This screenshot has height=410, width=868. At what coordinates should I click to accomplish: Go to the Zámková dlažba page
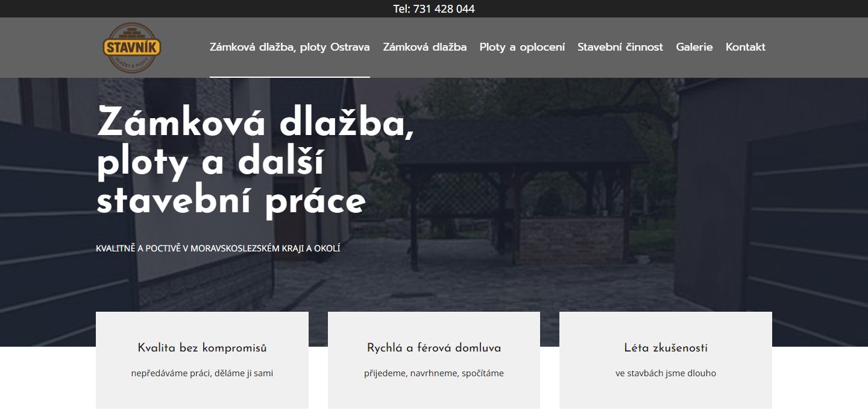[425, 47]
